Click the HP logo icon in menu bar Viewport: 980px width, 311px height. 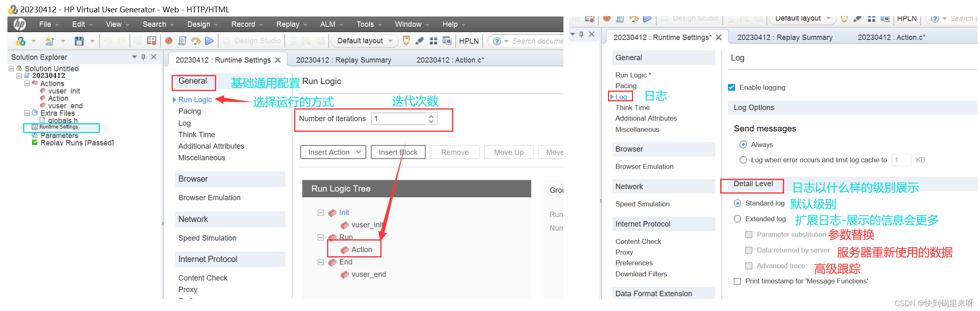pyautogui.click(x=19, y=24)
